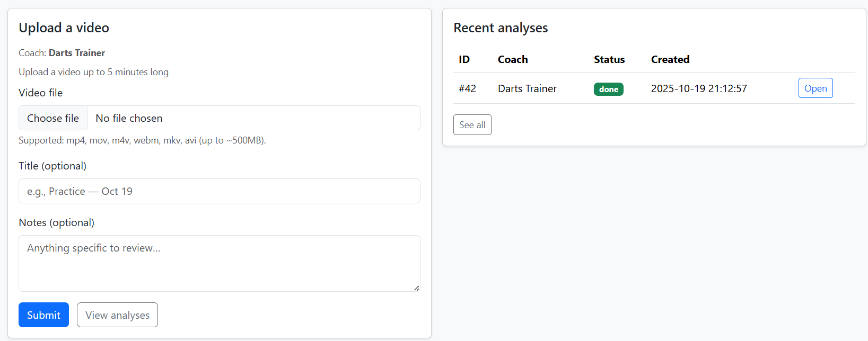Submit the video upload form
The height and width of the screenshot is (341, 868).
tap(43, 315)
